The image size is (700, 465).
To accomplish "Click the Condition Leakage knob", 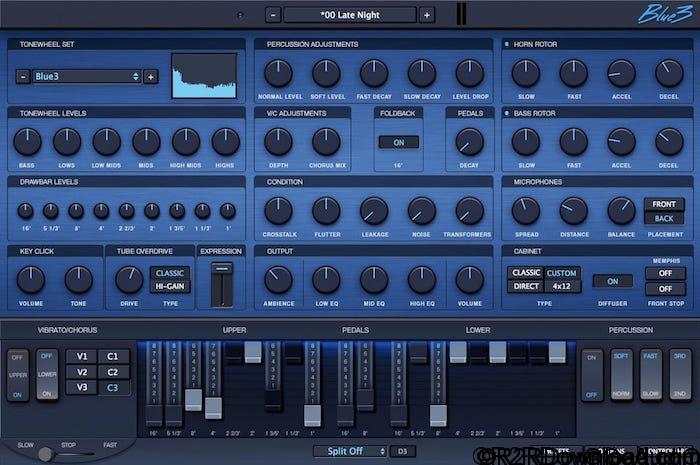I will 374,211.
